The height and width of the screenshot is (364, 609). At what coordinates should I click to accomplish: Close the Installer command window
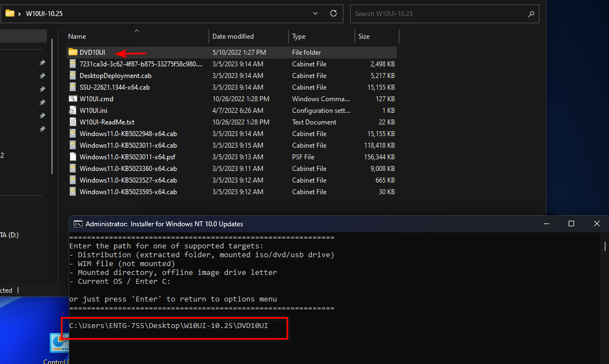pyautogui.click(x=597, y=223)
